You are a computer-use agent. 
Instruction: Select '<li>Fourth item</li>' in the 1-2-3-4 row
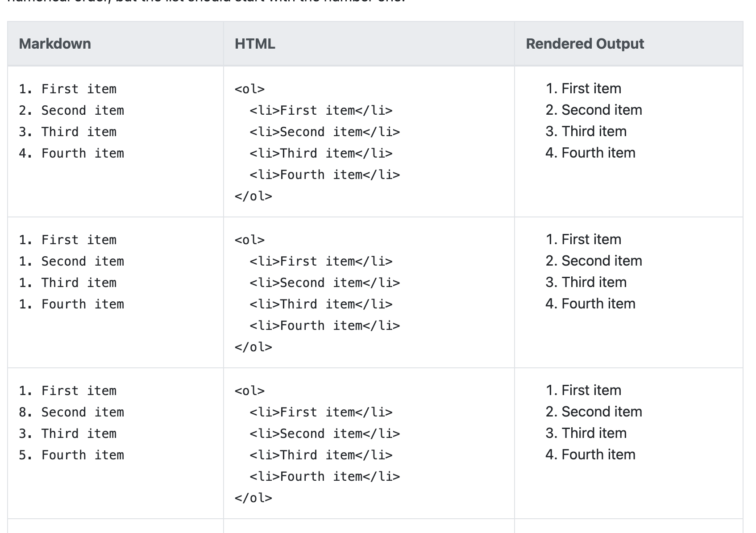point(325,175)
